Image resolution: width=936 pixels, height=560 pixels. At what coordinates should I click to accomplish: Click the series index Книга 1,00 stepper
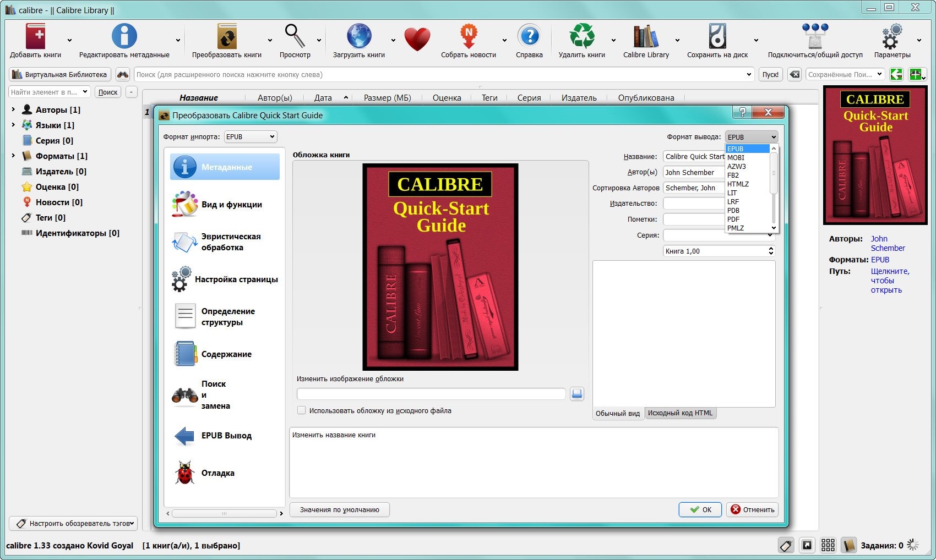771,251
